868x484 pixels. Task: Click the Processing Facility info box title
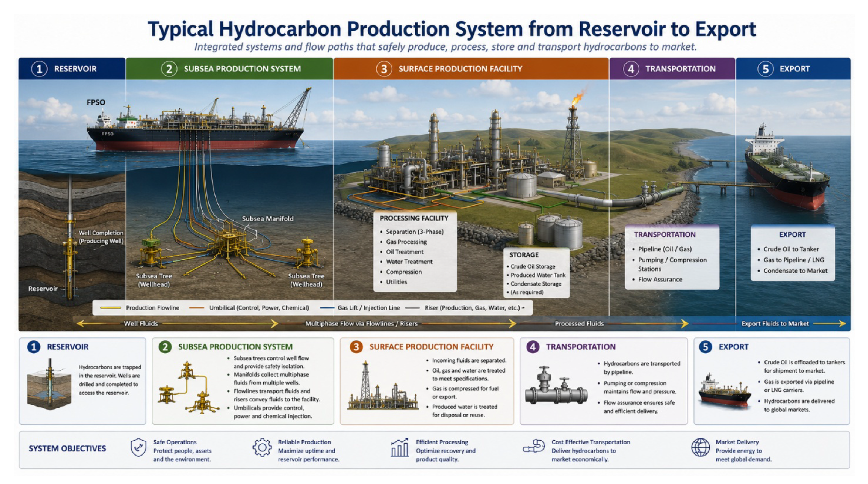414,218
